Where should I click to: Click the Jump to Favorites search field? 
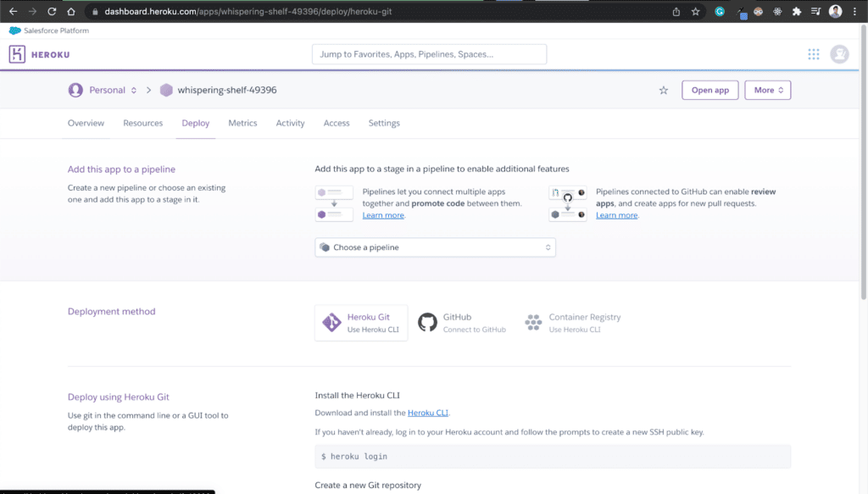coord(428,53)
